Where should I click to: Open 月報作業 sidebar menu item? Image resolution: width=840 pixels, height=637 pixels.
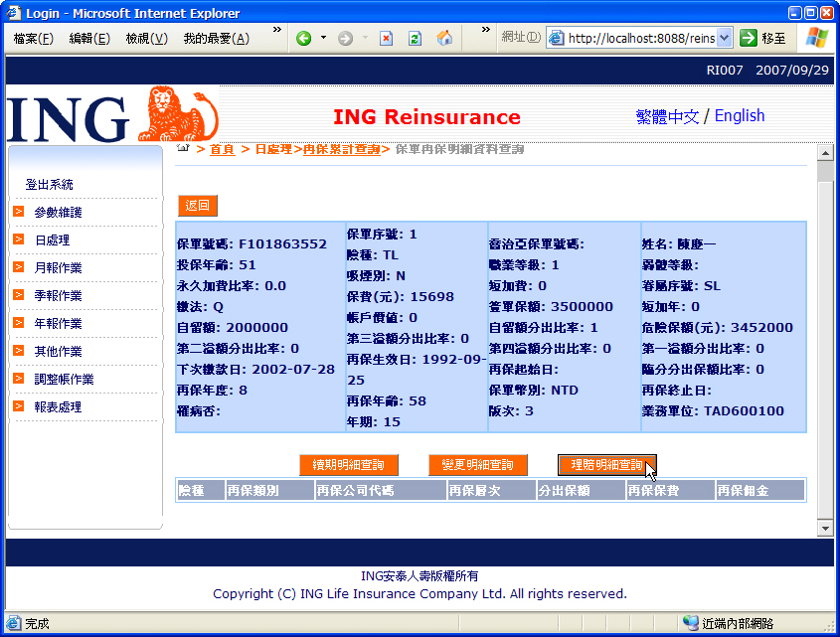click(x=58, y=268)
